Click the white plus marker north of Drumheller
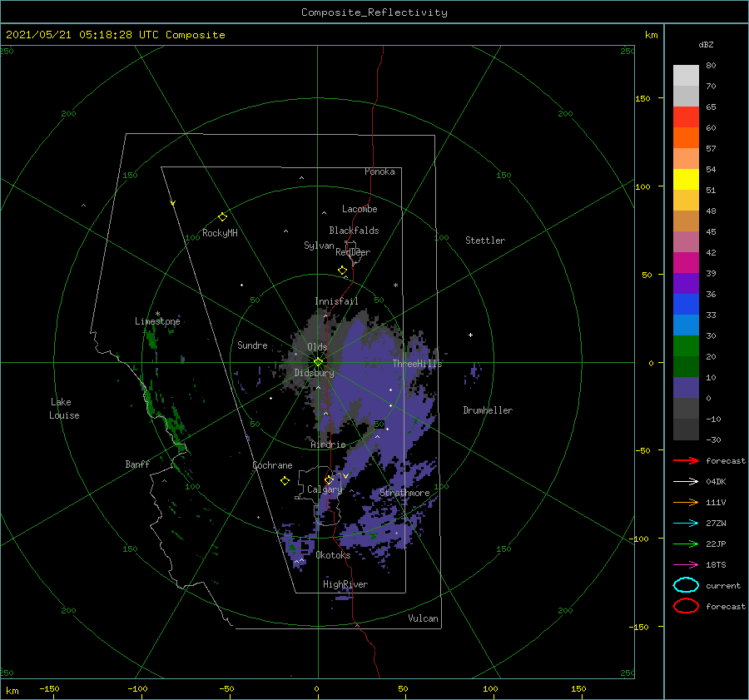 pos(470,335)
